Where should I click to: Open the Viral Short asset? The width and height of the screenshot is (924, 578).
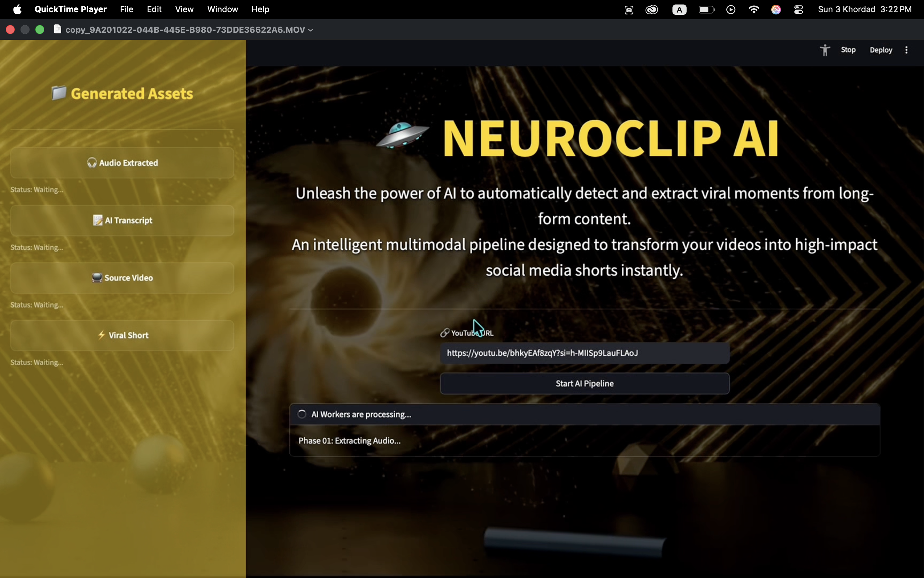click(x=122, y=335)
